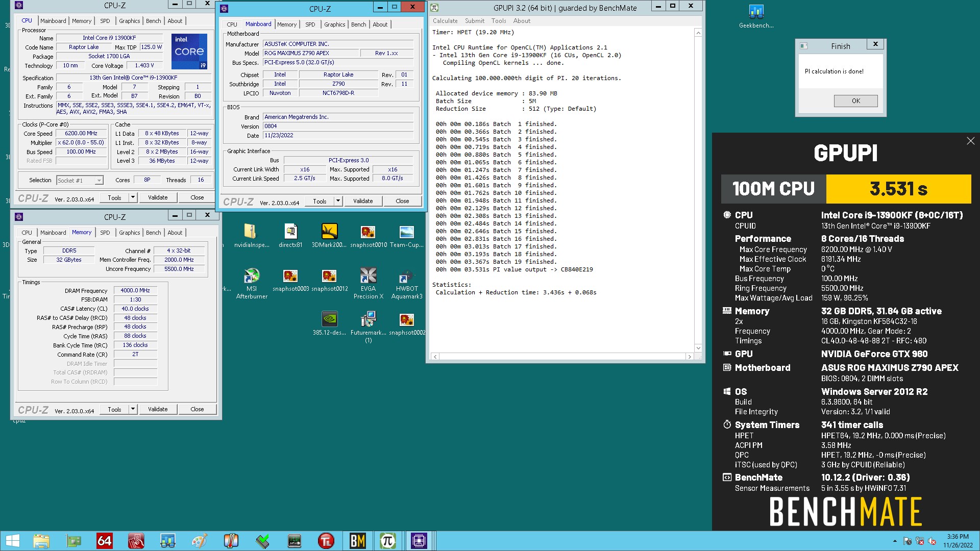Image resolution: width=980 pixels, height=551 pixels.
Task: Click the BenchMate BM taskbar icon
Action: point(357,541)
